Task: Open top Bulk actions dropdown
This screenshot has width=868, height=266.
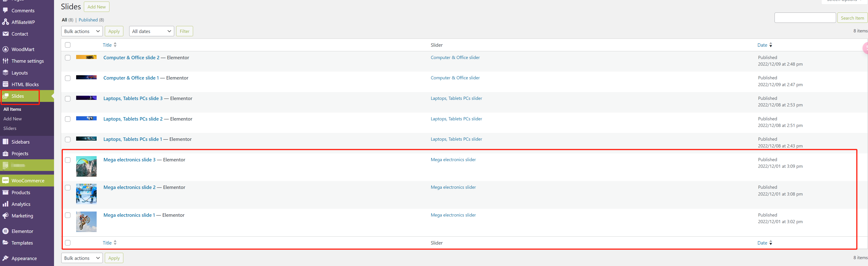Action: (82, 31)
